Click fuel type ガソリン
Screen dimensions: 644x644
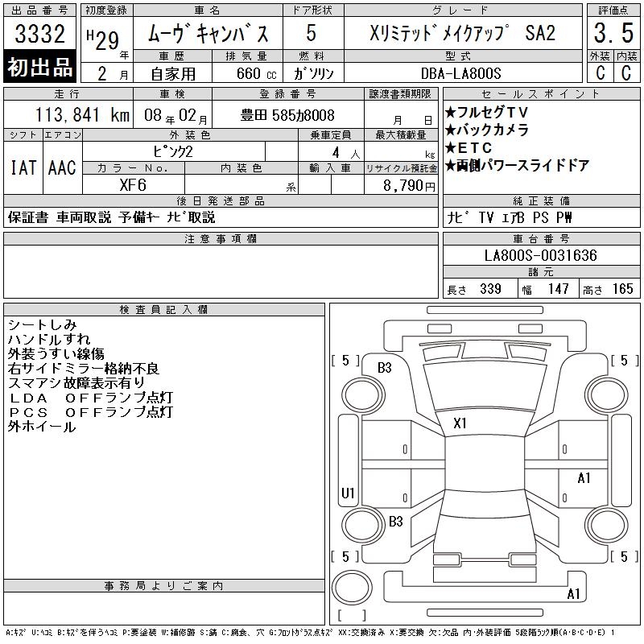(x=313, y=73)
